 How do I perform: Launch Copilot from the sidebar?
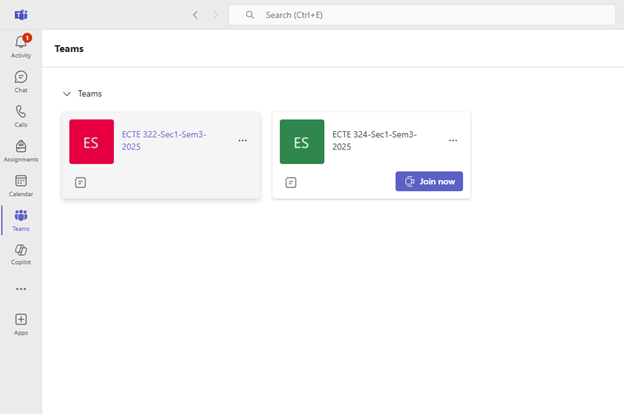[21, 254]
